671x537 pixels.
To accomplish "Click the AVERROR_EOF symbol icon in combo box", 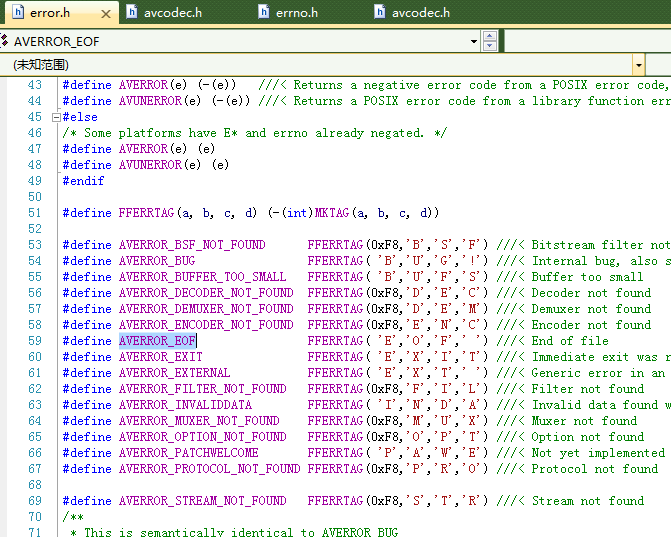I will click(4, 41).
